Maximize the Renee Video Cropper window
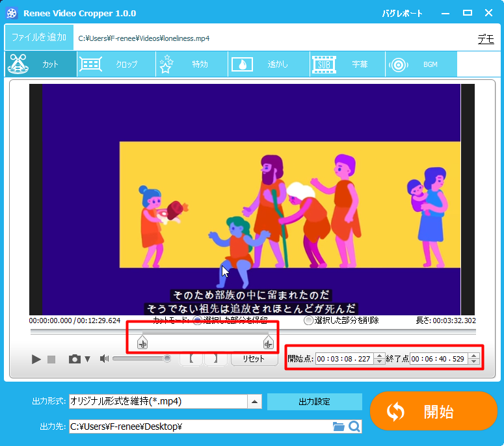This screenshot has height=446, width=504. point(468,13)
